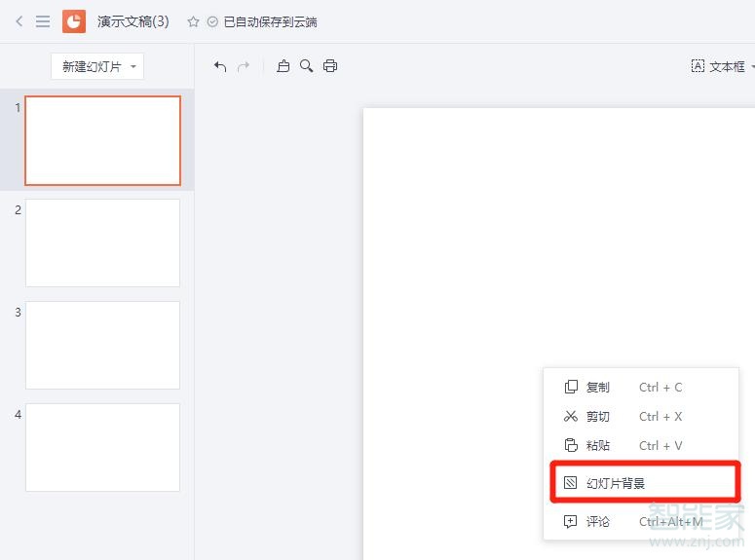This screenshot has height=560, width=755.
Task: Open 幻灯片背景 from the context menu
Action: 616,483
